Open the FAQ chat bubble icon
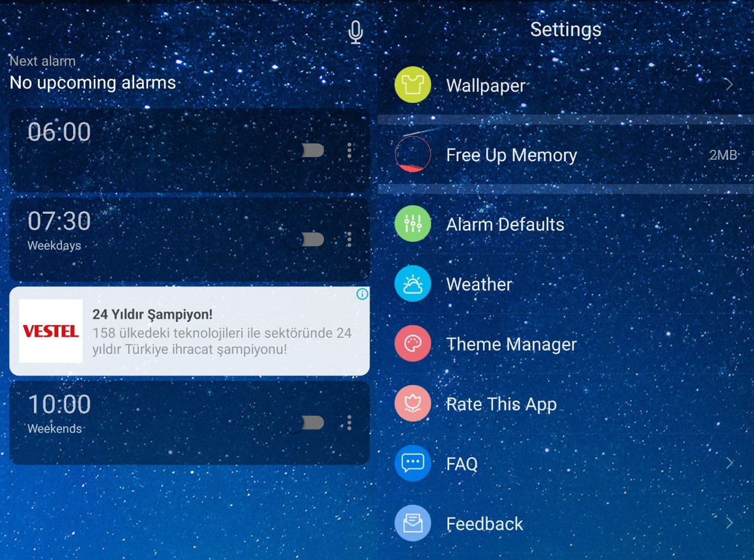Viewport: 754px width, 560px height. tap(413, 463)
